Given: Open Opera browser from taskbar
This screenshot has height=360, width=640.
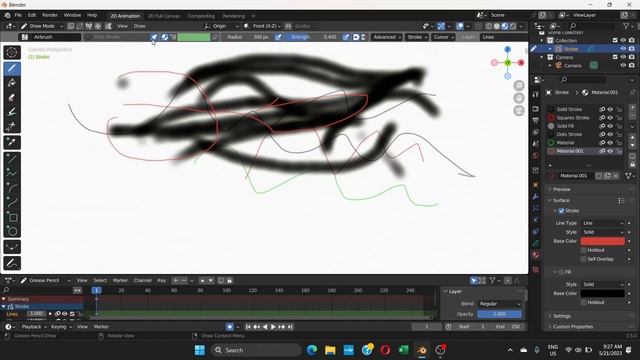Looking at the screenshot, I should (x=385, y=350).
